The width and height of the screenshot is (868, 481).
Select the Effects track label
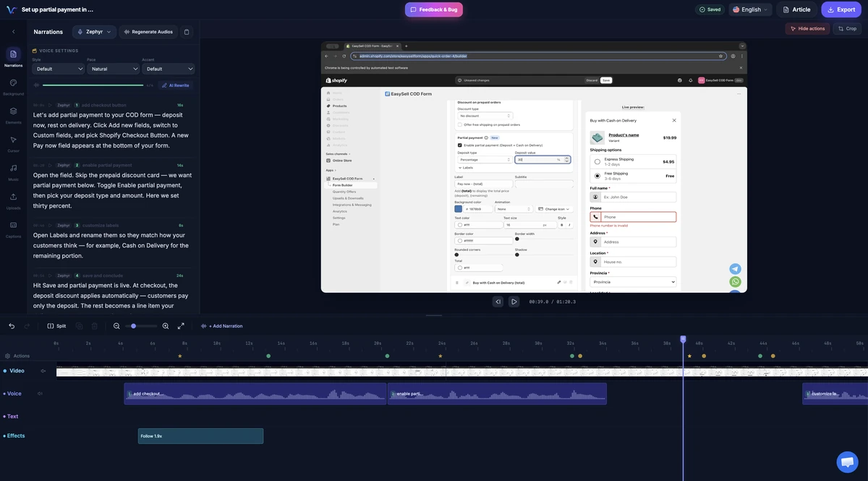click(x=16, y=435)
